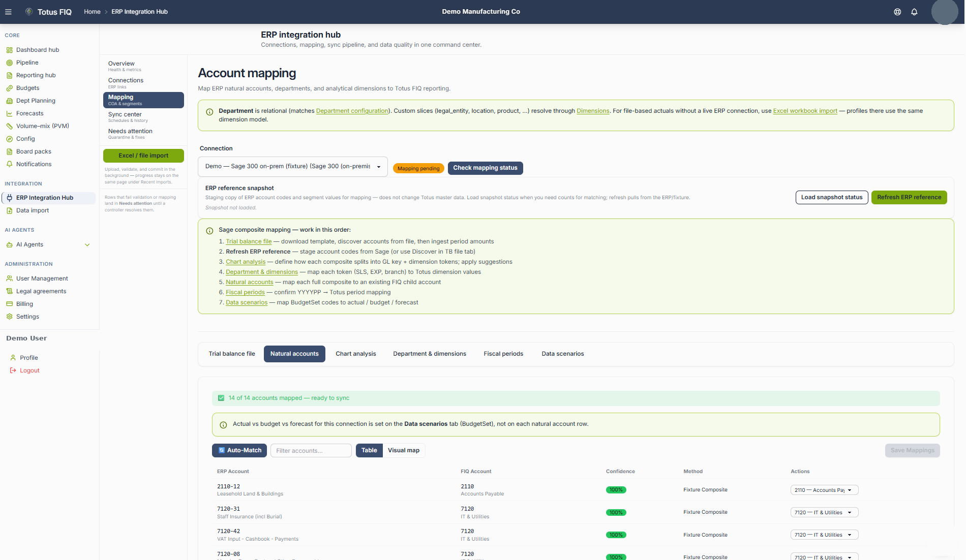966x560 pixels.
Task: Open the help support icon
Action: 897,12
